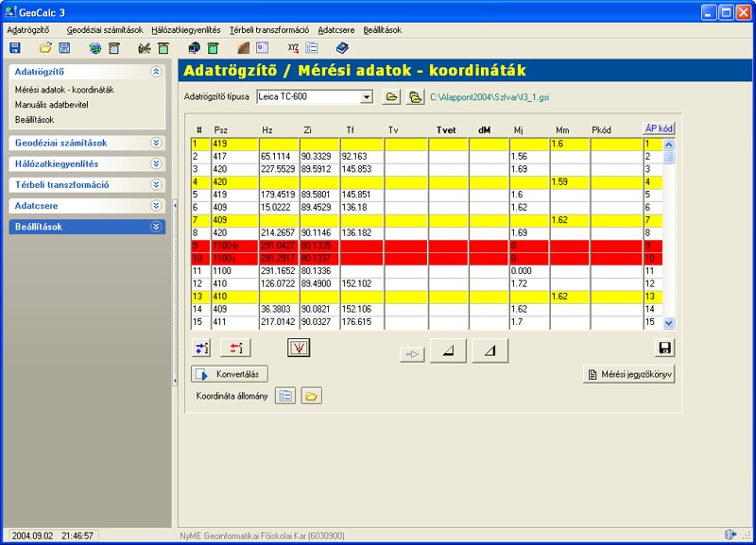This screenshot has height=545, width=756.
Task: Click the XYZ coordinate export toolbar icon
Action: tap(293, 48)
